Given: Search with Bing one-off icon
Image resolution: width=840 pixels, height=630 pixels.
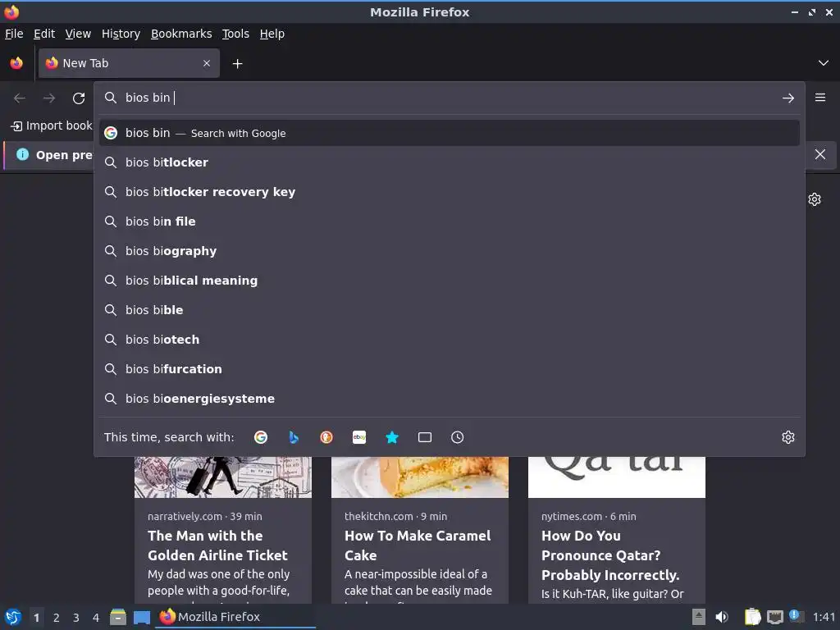Looking at the screenshot, I should 294,437.
